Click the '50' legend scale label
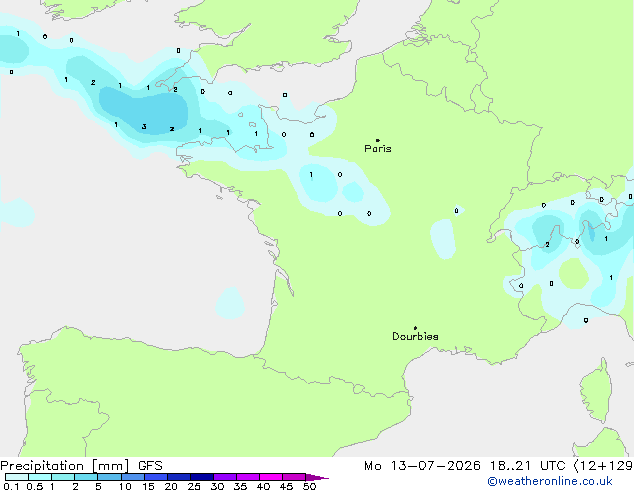The height and width of the screenshot is (490, 634). click(x=309, y=486)
